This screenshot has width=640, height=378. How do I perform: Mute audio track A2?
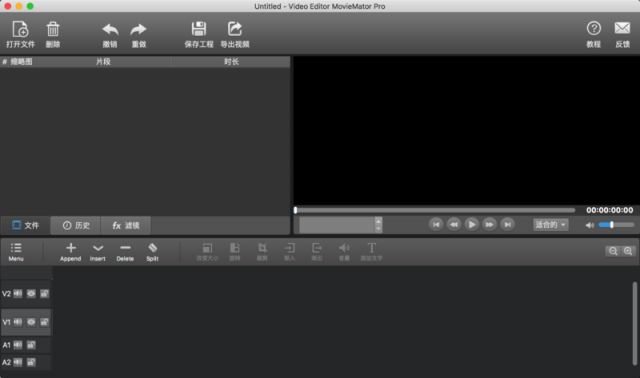click(18, 362)
